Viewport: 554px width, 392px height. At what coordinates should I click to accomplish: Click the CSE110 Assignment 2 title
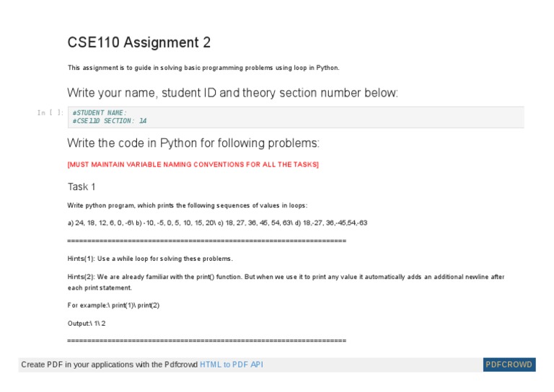[x=138, y=43]
